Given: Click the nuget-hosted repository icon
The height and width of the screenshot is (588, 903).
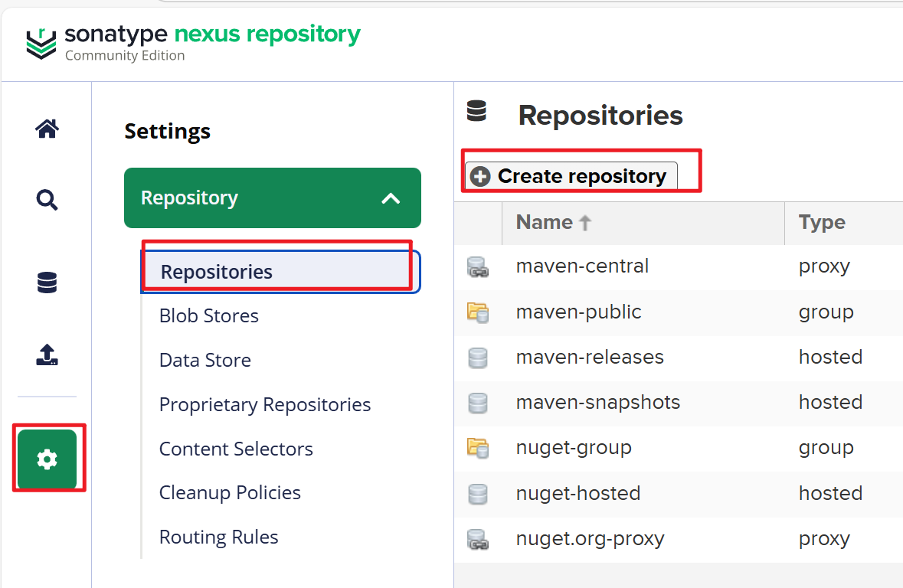Looking at the screenshot, I should pos(478,494).
